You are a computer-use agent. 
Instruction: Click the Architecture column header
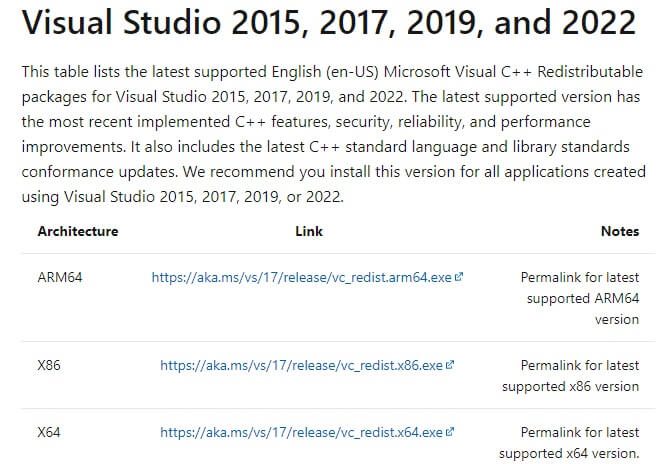point(78,232)
